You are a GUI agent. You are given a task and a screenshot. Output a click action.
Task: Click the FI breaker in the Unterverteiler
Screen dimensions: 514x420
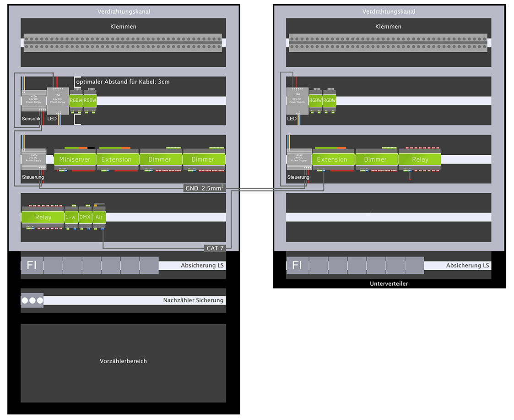[298, 265]
